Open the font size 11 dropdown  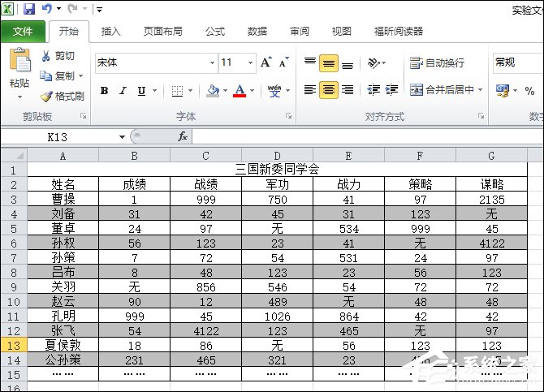249,62
